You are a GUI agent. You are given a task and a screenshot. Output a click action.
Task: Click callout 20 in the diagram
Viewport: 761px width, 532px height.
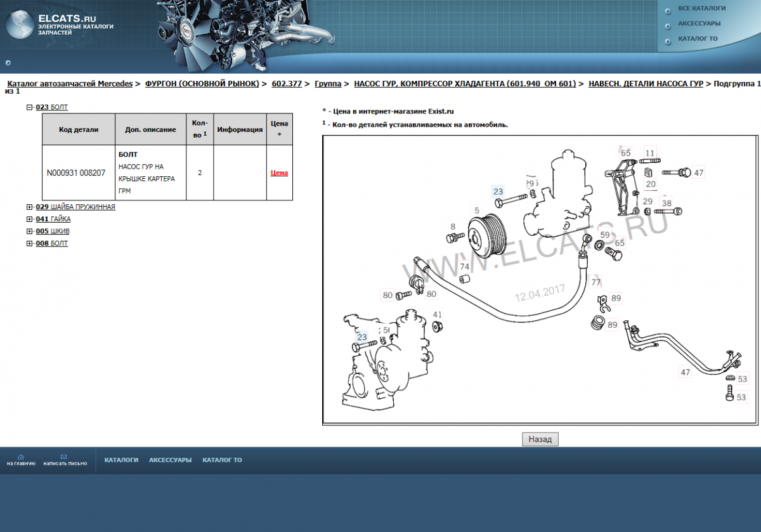click(x=651, y=185)
